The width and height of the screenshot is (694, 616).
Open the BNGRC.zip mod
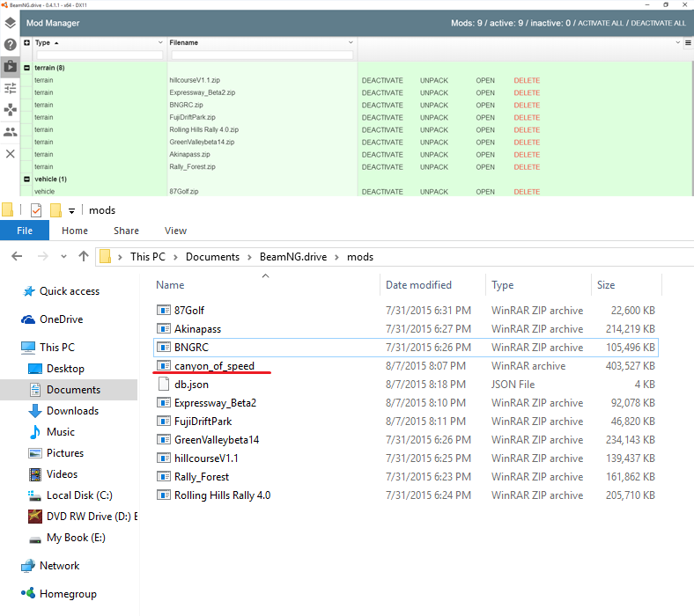click(485, 106)
